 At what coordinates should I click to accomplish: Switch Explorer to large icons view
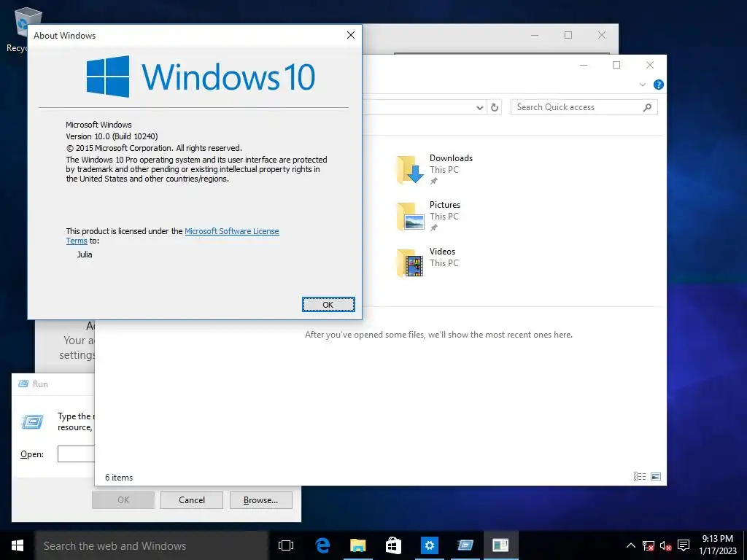[656, 476]
